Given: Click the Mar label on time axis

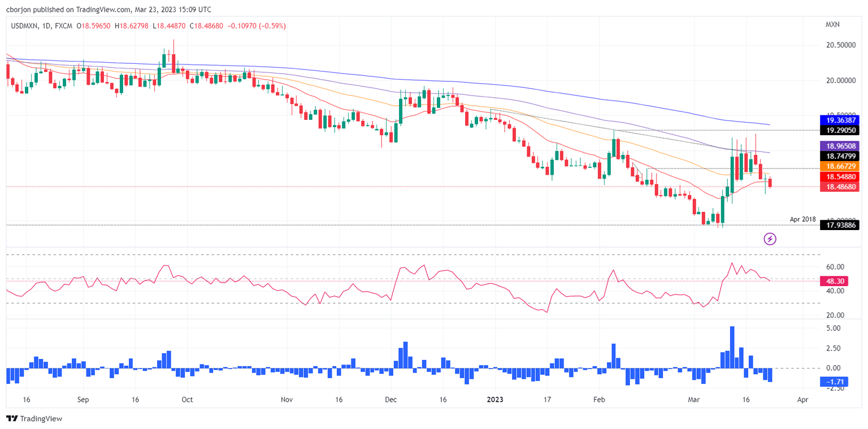Looking at the screenshot, I should click(694, 400).
